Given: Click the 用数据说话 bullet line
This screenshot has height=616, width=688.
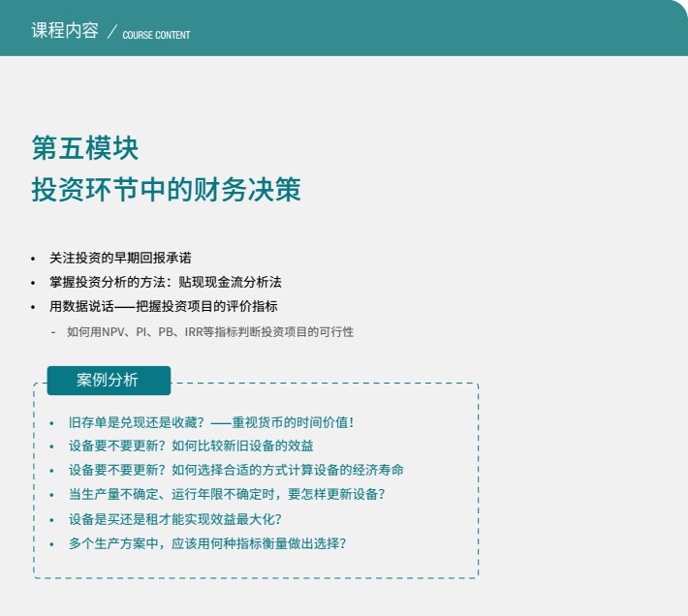Looking at the screenshot, I should [163, 306].
